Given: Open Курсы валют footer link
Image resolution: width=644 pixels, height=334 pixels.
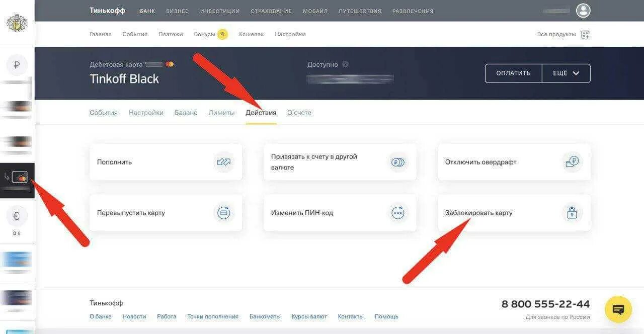Looking at the screenshot, I should (309, 316).
